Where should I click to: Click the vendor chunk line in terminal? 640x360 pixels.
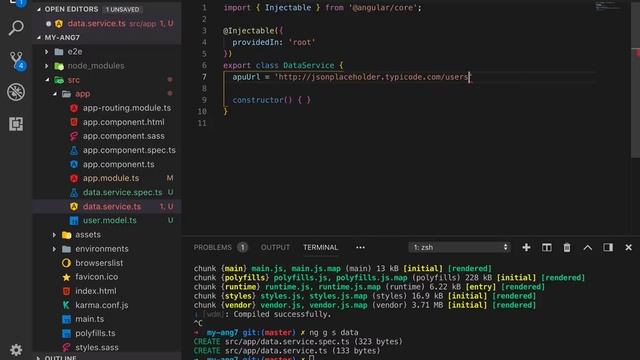coord(364,305)
